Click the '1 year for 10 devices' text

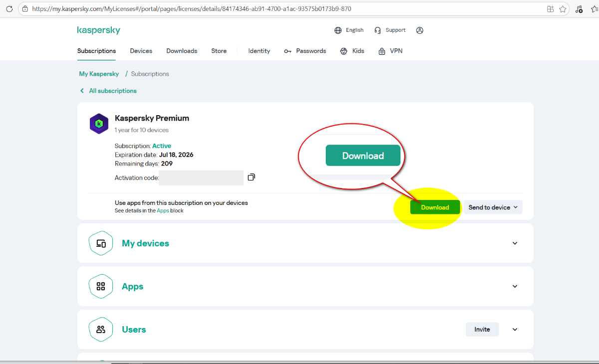click(142, 130)
